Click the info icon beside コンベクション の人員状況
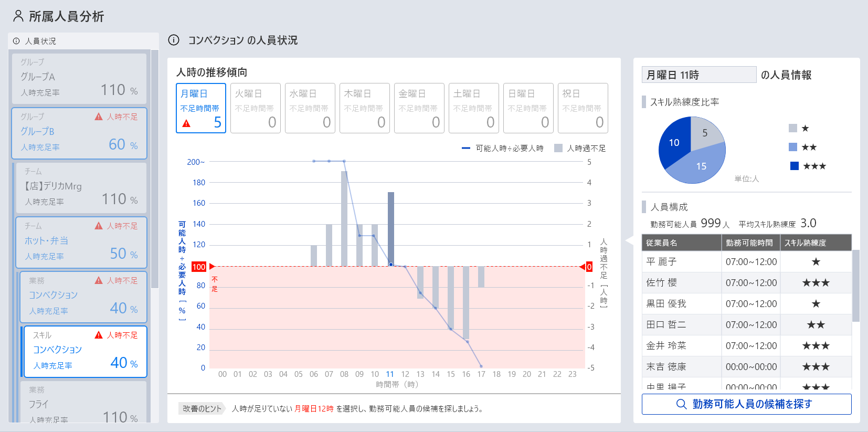 (174, 40)
